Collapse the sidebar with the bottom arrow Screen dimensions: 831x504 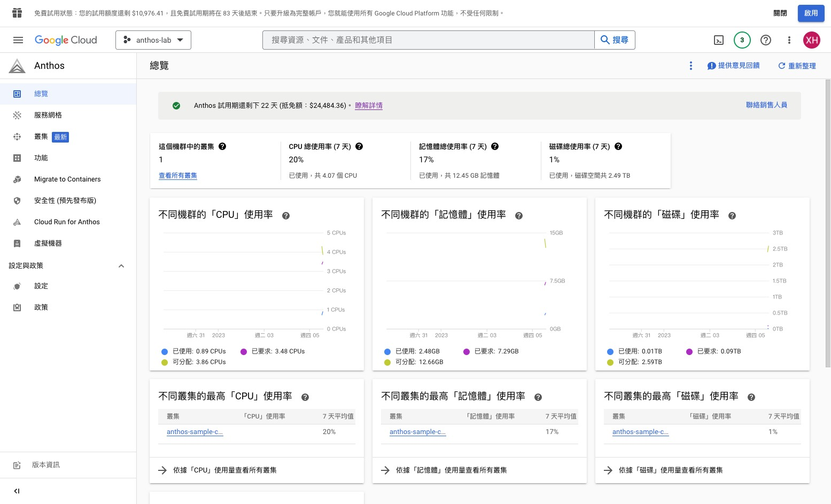click(17, 491)
